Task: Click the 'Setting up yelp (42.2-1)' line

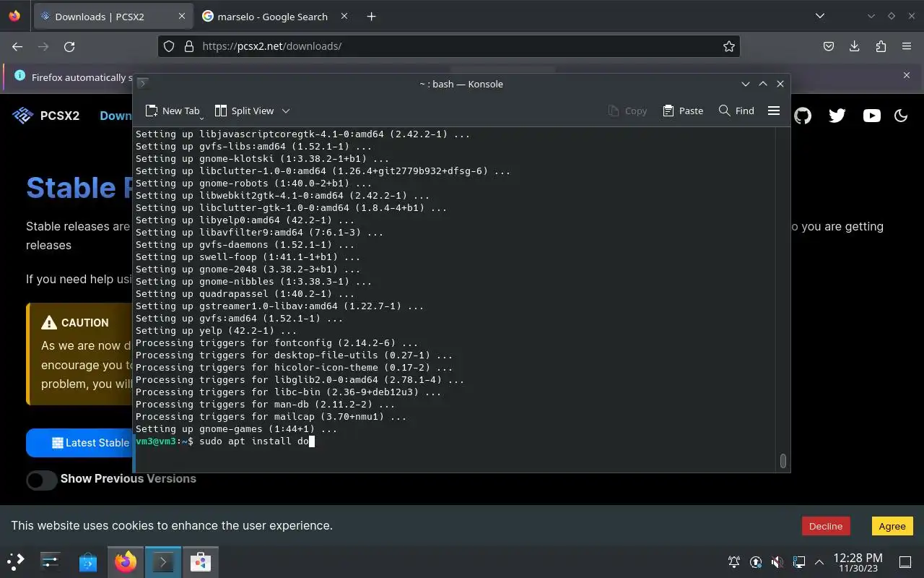Action: (216, 330)
